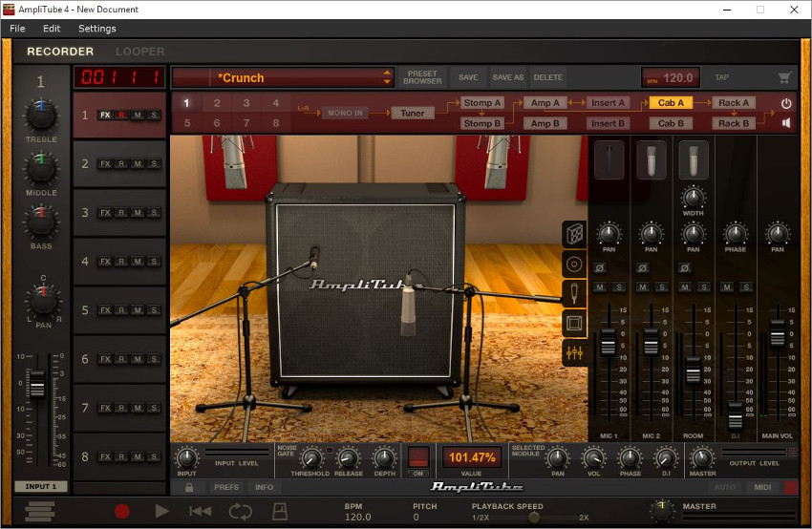The height and width of the screenshot is (529, 812).
Task: Solo the D.I channel
Action: pyautogui.click(x=746, y=287)
